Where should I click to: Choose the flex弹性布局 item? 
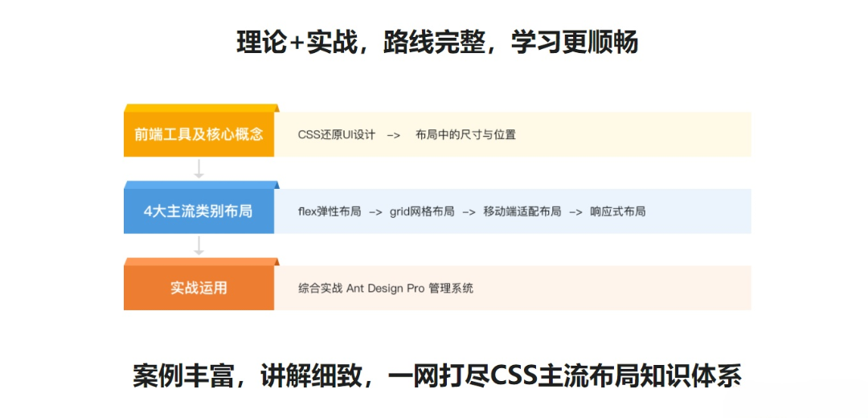[x=329, y=212]
